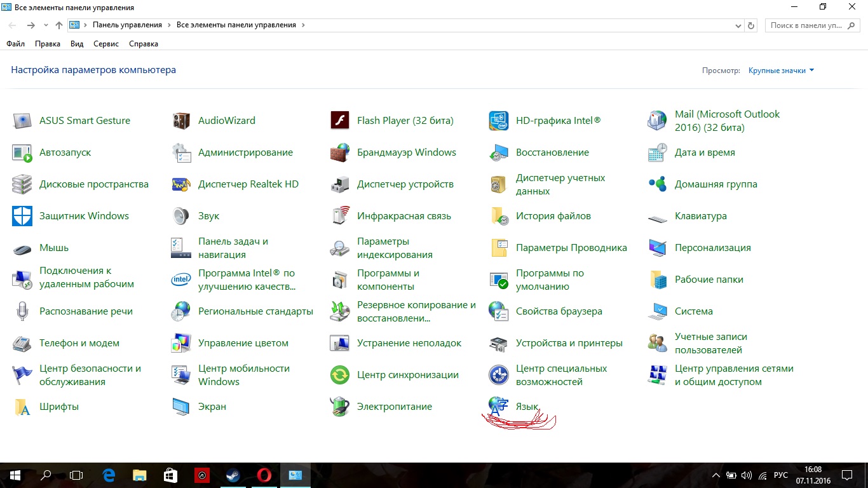Expand the chevron after Все элементы панели управления
The image size is (868, 488).
pyautogui.click(x=303, y=25)
